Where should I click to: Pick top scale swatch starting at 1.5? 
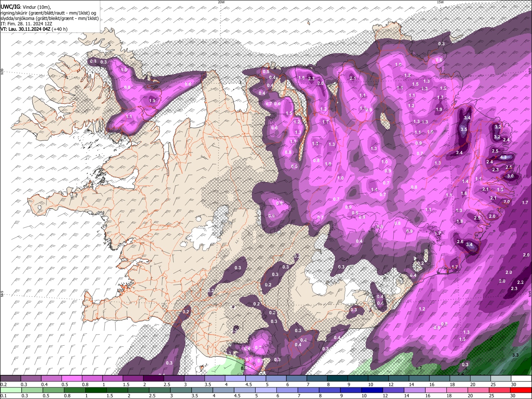click(x=133, y=379)
